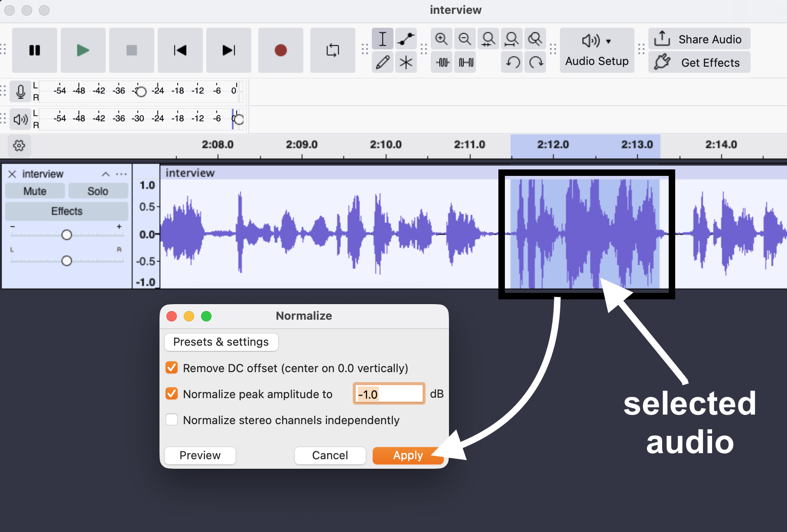
Task: Trim audio outside selection icon
Action: (442, 62)
